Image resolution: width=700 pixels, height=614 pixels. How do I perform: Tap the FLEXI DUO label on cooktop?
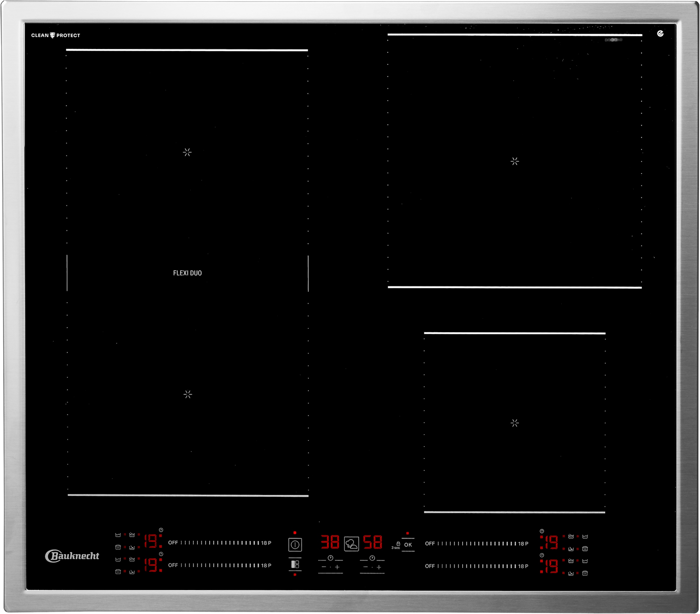(187, 273)
